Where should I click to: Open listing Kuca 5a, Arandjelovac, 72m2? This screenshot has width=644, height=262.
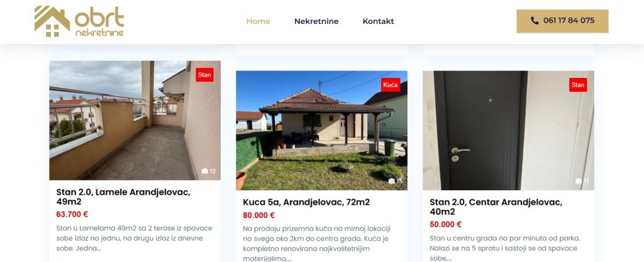[306, 202]
